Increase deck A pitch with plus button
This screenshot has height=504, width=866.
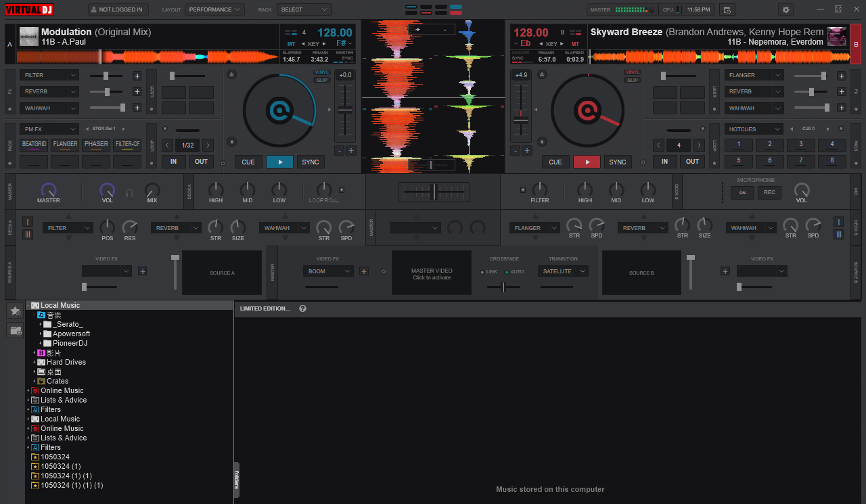351,151
